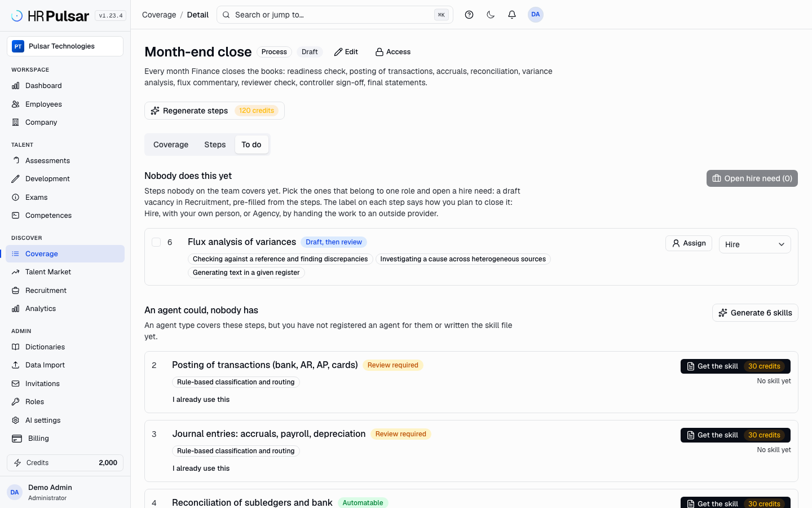Click the Development pencil icon in the sidebar
The image size is (812, 508).
point(16,179)
